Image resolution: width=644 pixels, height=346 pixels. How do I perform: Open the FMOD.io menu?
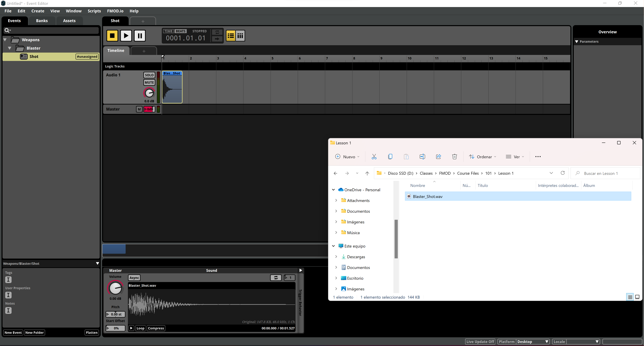pos(115,11)
